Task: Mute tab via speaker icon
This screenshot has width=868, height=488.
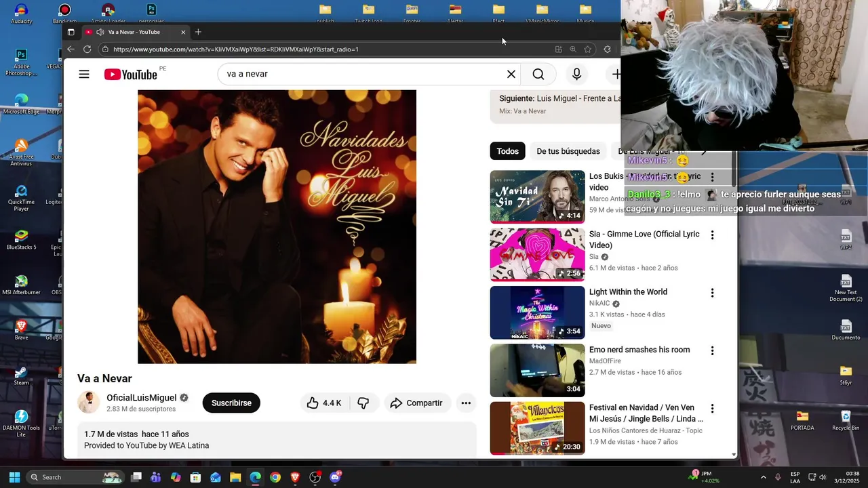Action: 100,32
